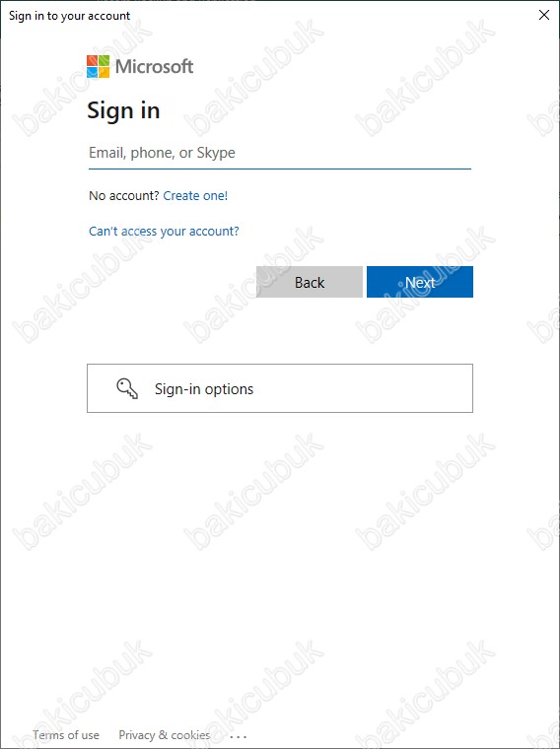The width and height of the screenshot is (560, 749).
Task: Close the Sign in to your account dialog
Action: [544, 15]
